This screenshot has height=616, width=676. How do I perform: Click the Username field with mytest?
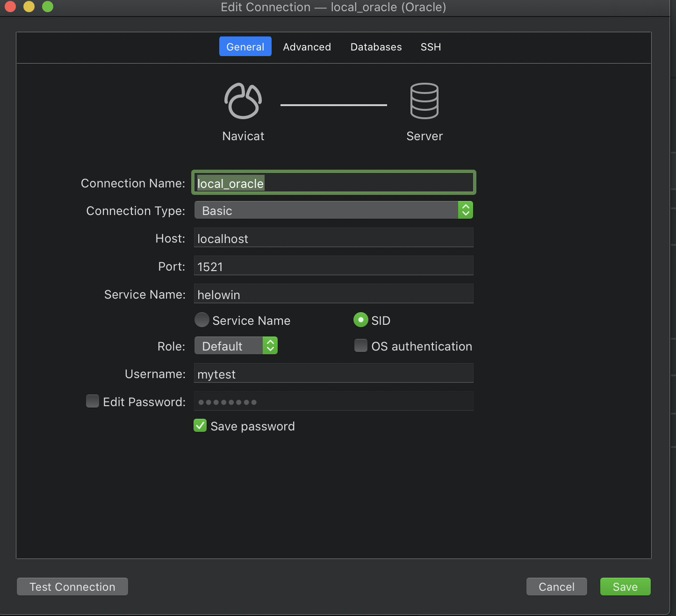(334, 373)
